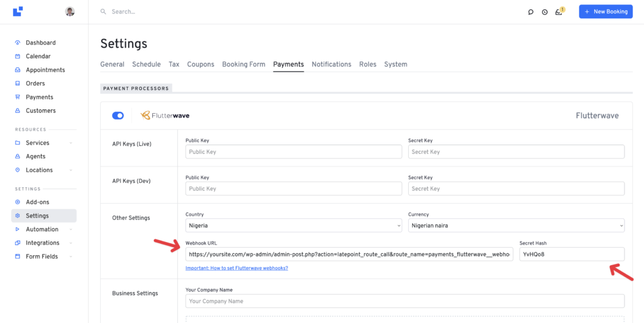The image size is (644, 323).
Task: Focus the Live Public Key field
Action: (x=293, y=151)
